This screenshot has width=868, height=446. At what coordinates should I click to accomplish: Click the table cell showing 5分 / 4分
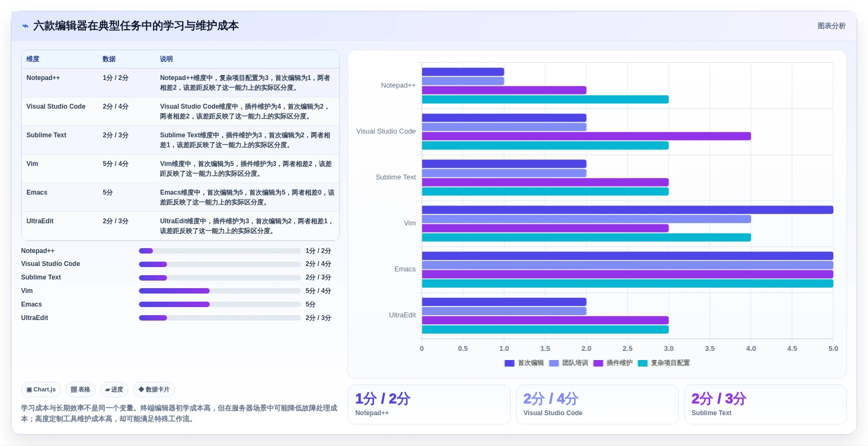coord(116,164)
